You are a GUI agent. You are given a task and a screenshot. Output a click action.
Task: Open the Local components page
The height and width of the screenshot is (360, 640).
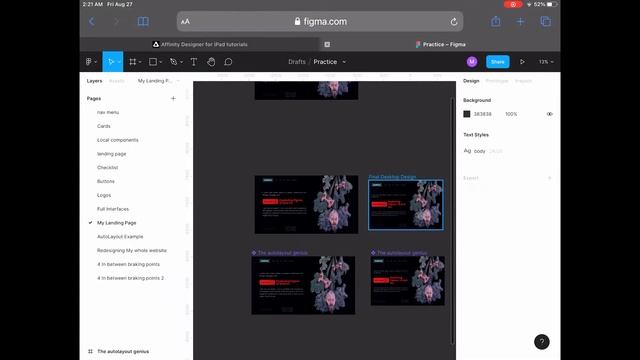[118, 140]
